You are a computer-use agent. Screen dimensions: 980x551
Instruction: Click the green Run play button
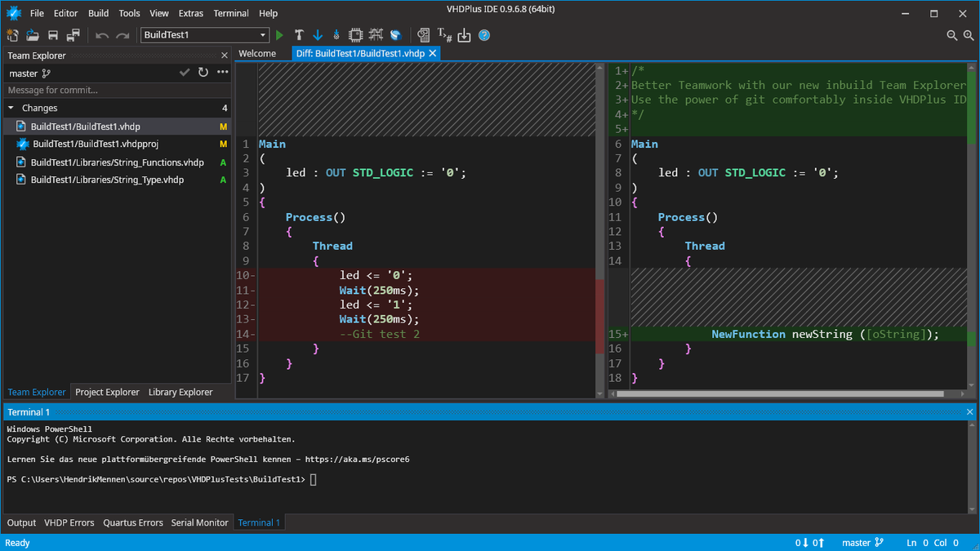(x=280, y=35)
